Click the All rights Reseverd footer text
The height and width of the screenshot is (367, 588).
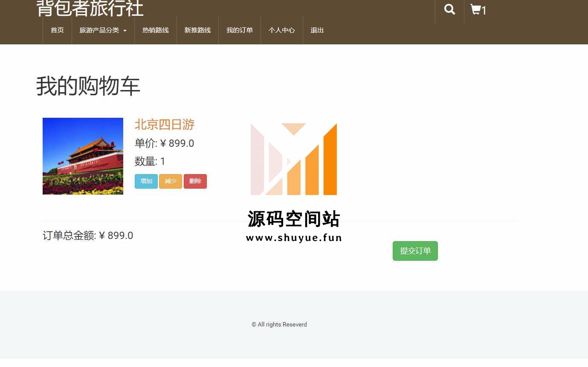(279, 324)
